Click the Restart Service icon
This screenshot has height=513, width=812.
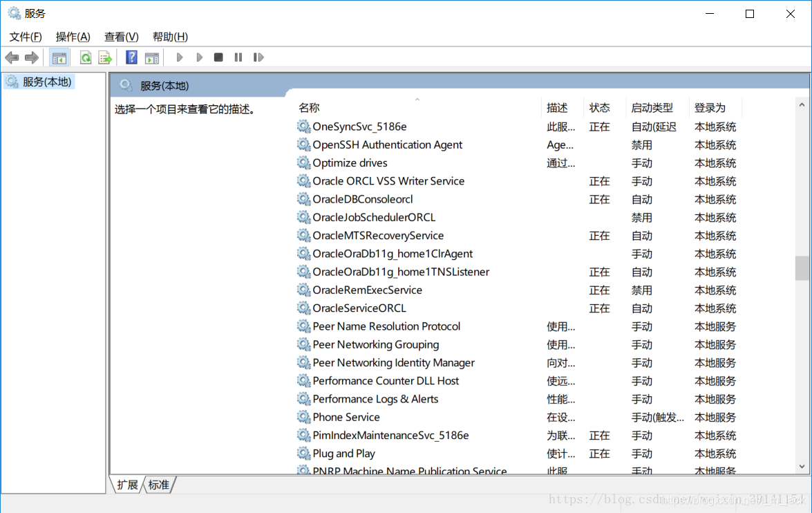point(258,57)
